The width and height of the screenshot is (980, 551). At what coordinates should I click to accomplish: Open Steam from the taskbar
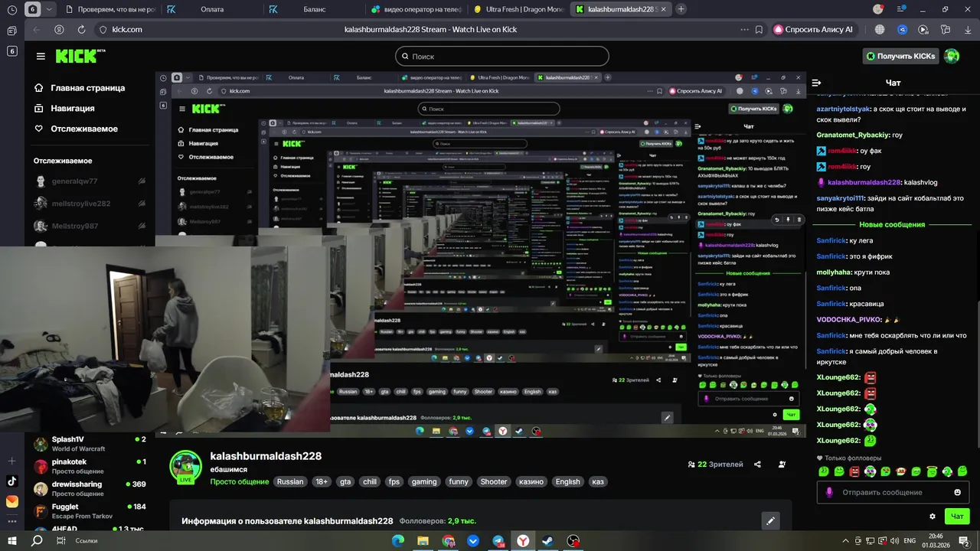548,541
